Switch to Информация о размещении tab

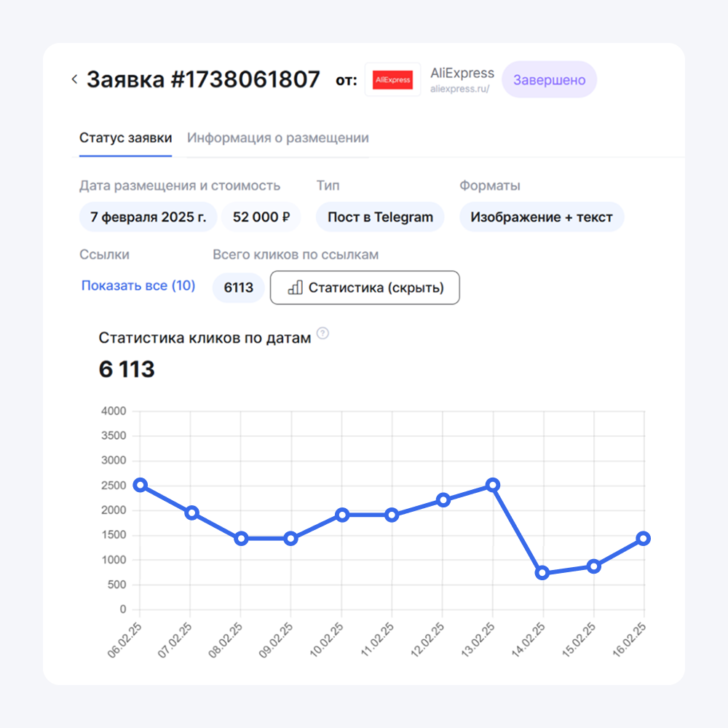click(278, 138)
